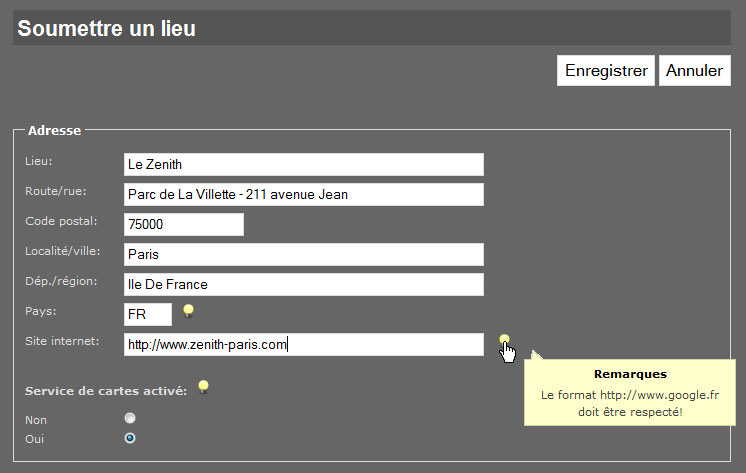746x473 pixels.
Task: Click the Annuler button
Action: [695, 70]
